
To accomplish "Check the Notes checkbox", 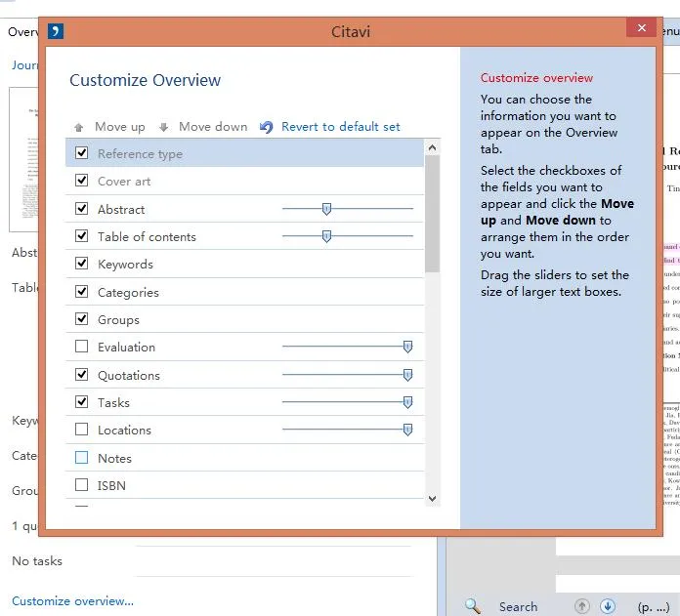I will point(82,457).
